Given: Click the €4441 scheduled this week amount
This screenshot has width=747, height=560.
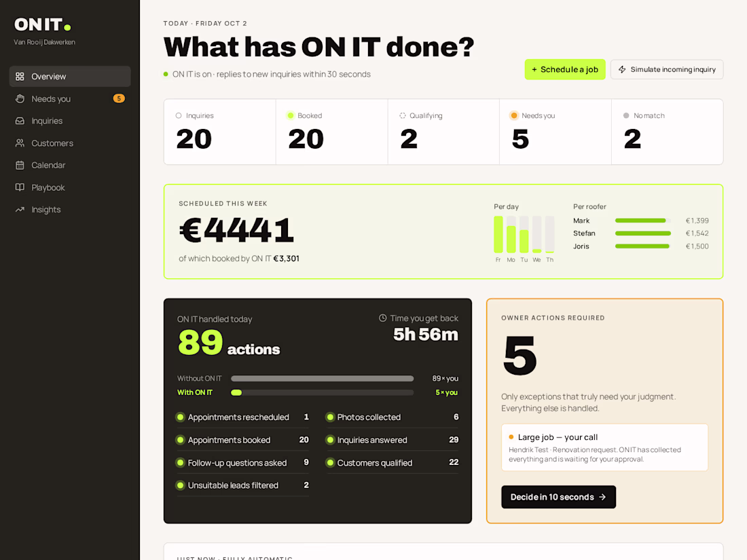Looking at the screenshot, I should (236, 230).
